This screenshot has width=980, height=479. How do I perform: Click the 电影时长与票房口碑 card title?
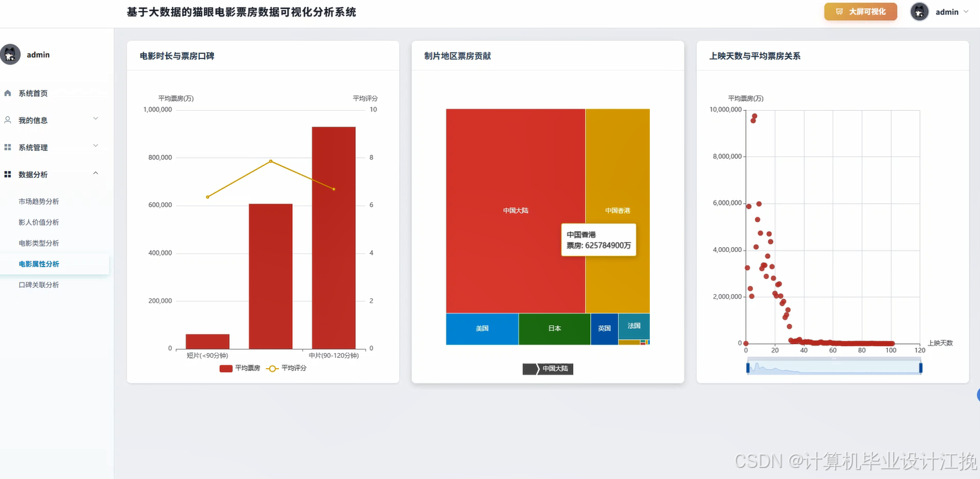click(176, 56)
